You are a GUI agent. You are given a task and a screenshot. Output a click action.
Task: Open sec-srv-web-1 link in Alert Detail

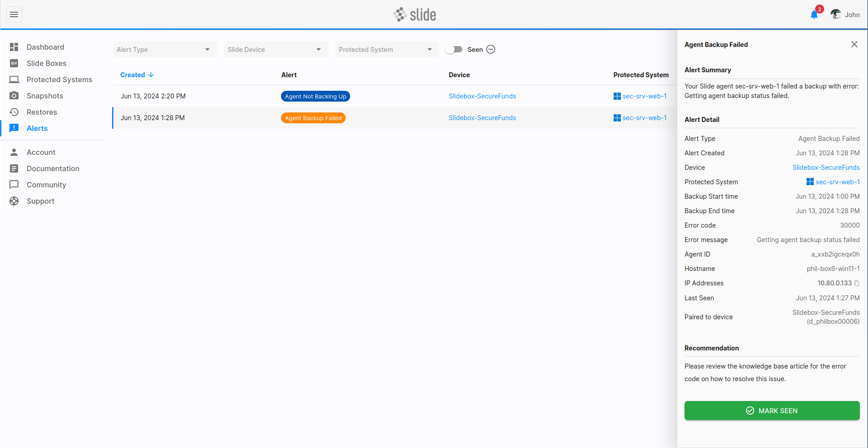tap(838, 182)
